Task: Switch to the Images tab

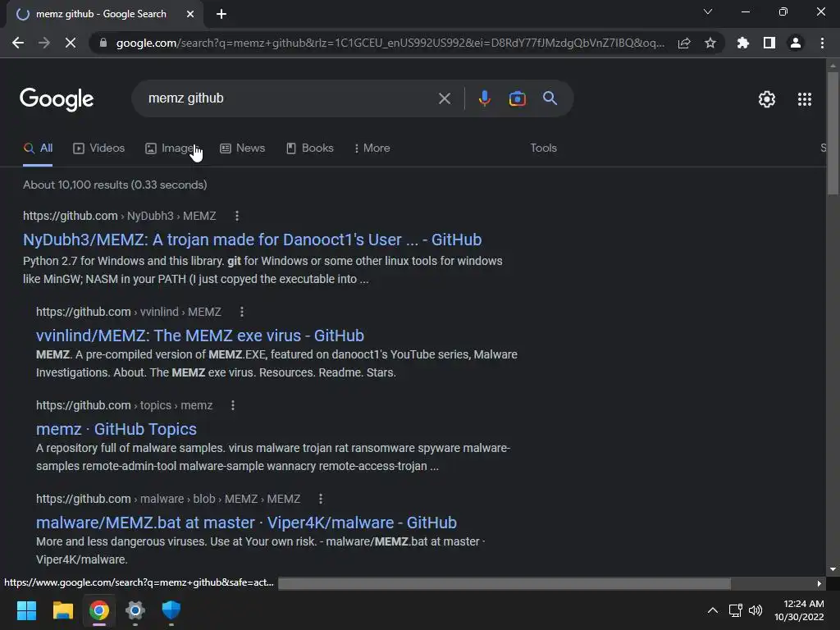Action: [171, 148]
